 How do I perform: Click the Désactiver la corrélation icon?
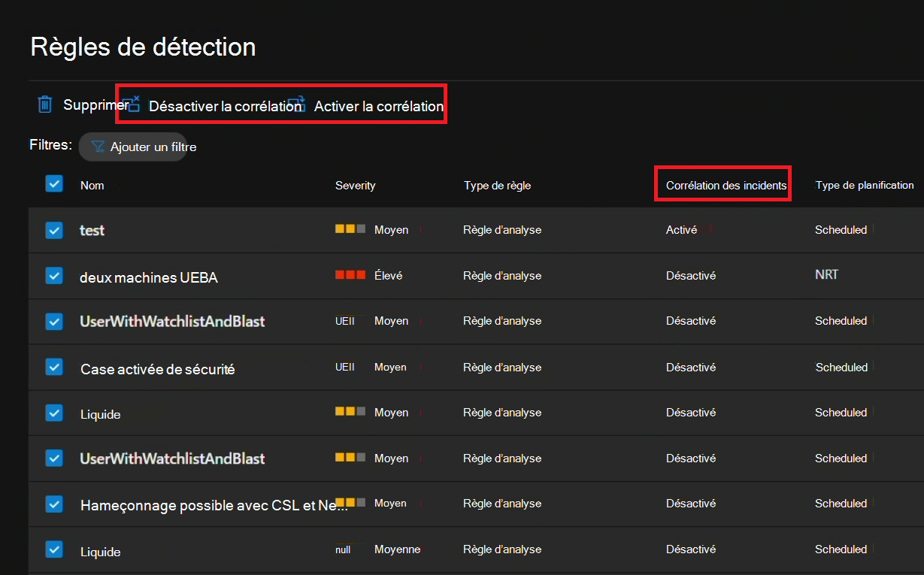[132, 104]
